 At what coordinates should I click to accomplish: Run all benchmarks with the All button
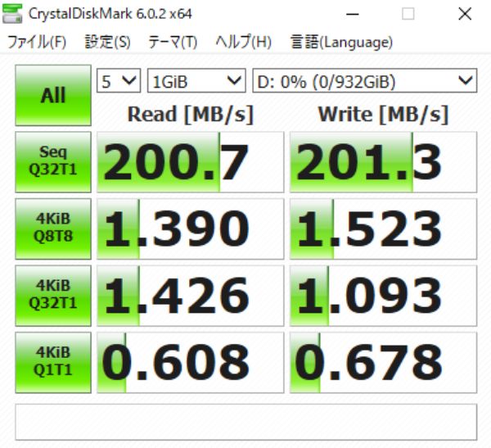coord(53,95)
